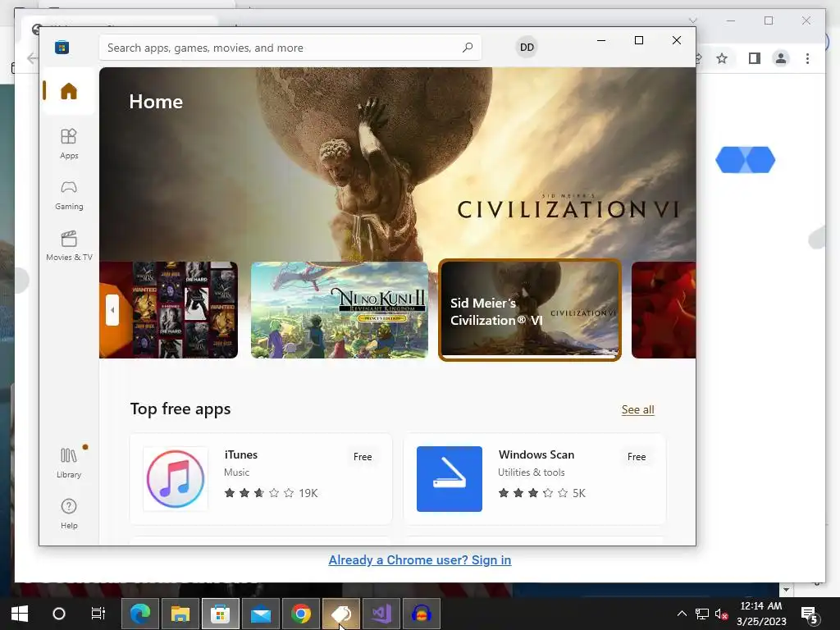This screenshot has width=840, height=630.
Task: Open the Apps section in Store sidebar
Action: [x=69, y=144]
